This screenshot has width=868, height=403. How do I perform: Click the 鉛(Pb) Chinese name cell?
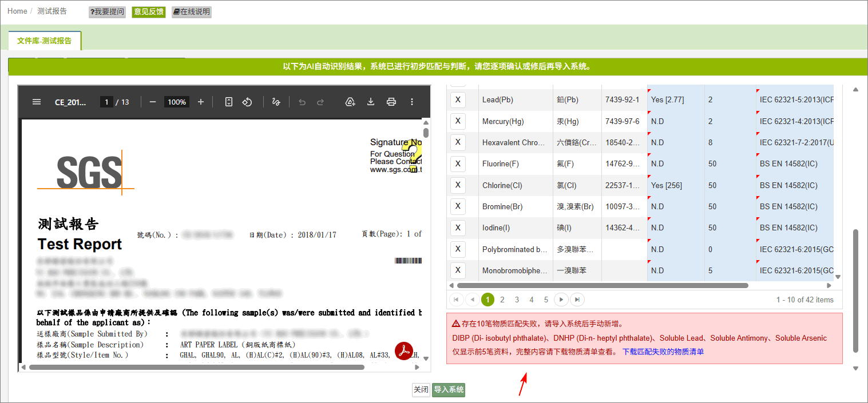[577, 99]
